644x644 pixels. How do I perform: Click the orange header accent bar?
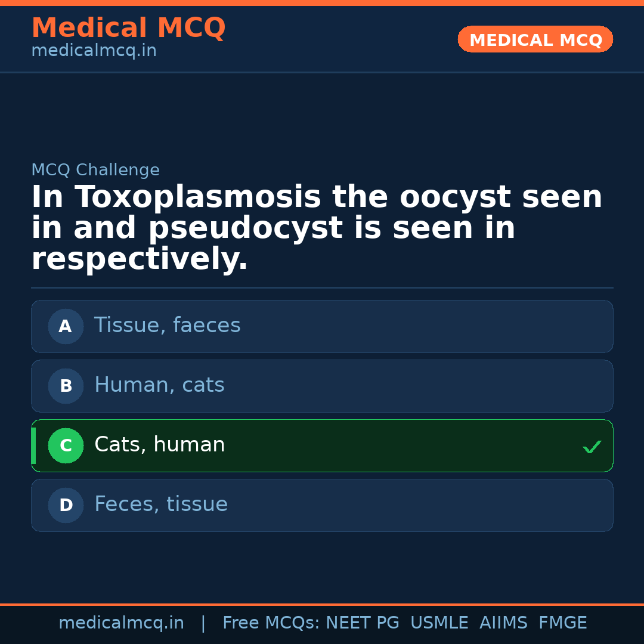point(322,2)
